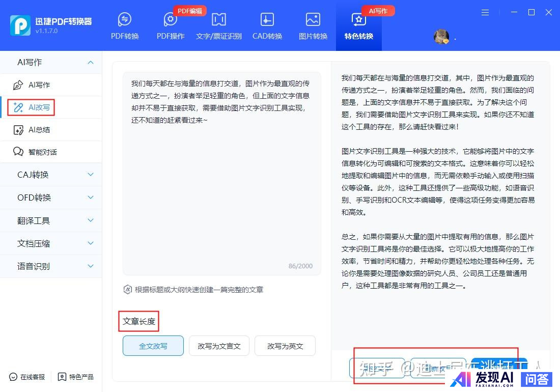Select the 全文改写 option
The width and height of the screenshot is (560, 392).
point(153,346)
